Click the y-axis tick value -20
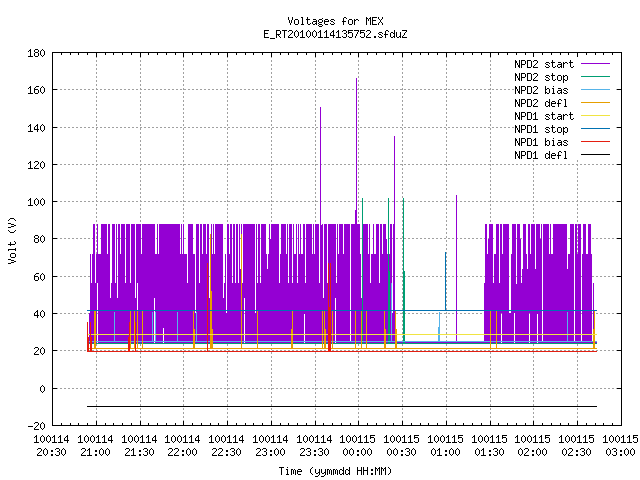Viewport: 640px width, 480px height. (36, 426)
